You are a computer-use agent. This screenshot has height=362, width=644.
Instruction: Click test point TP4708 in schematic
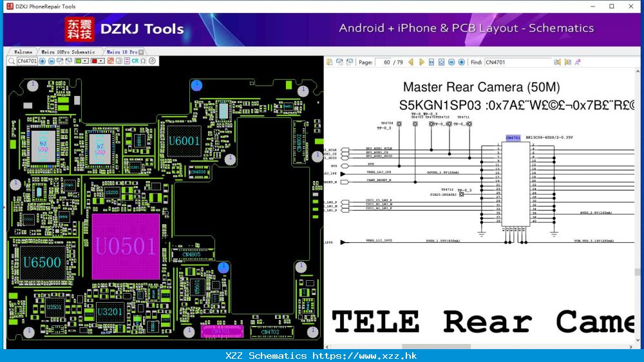click(x=399, y=124)
